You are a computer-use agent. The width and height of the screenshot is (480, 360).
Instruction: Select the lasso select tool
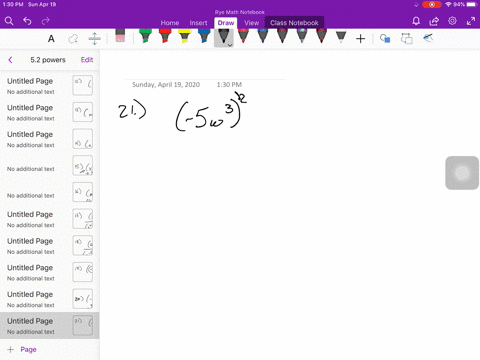(x=73, y=39)
